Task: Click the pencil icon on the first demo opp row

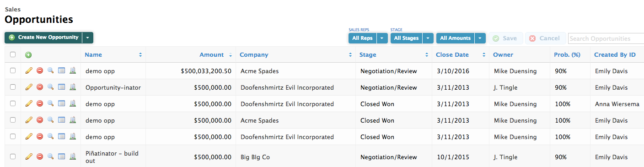Action: pyautogui.click(x=29, y=71)
